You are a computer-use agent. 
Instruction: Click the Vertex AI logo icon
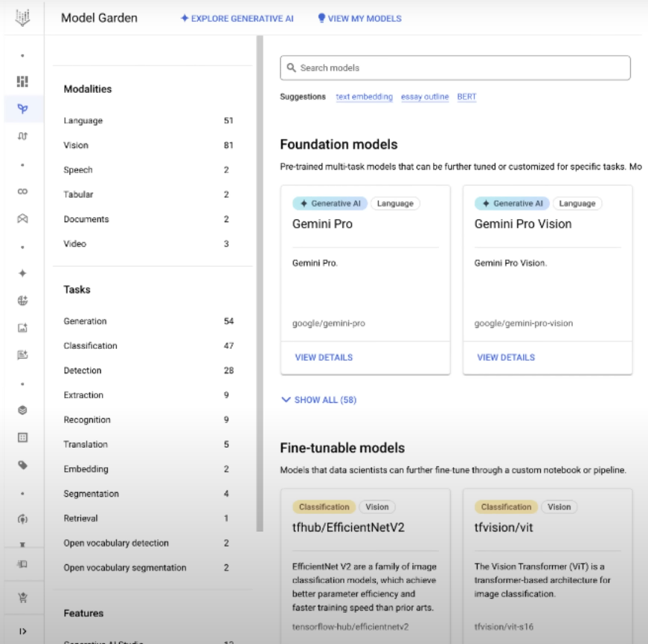tap(22, 18)
